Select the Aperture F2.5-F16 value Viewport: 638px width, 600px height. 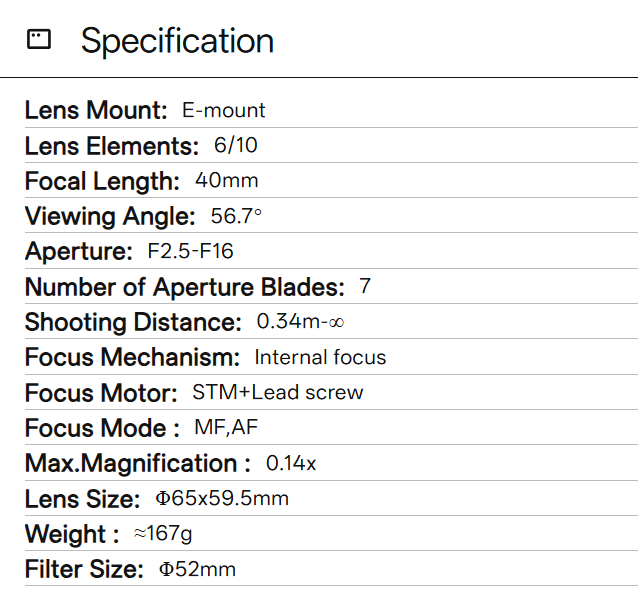point(190,251)
